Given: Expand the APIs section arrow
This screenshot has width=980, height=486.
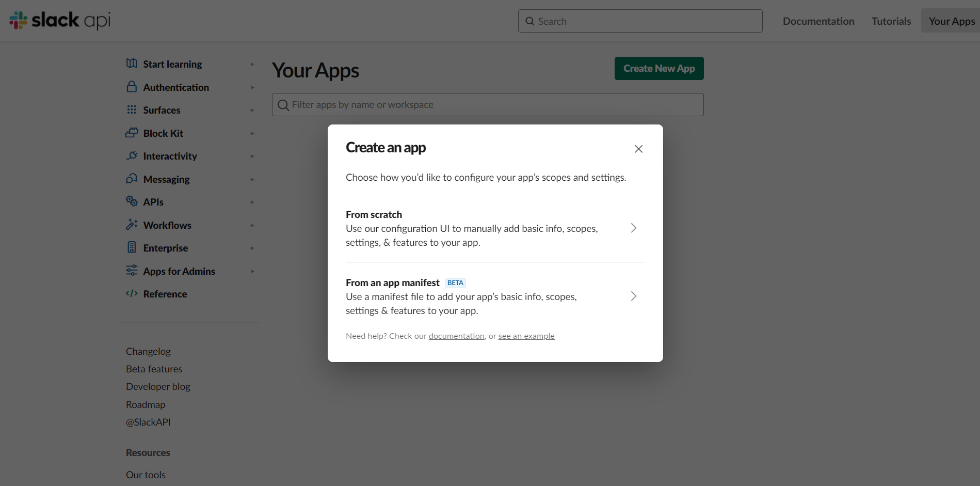Looking at the screenshot, I should tap(252, 202).
